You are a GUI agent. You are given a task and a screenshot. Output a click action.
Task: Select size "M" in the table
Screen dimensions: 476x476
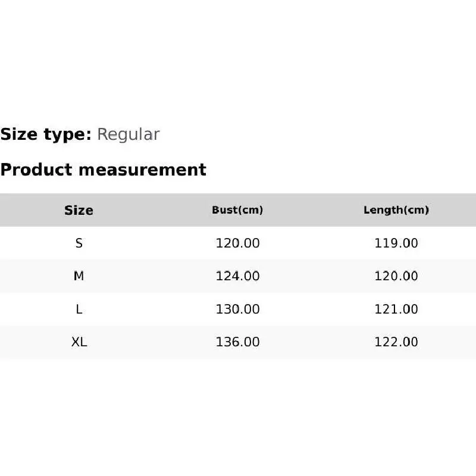click(79, 276)
